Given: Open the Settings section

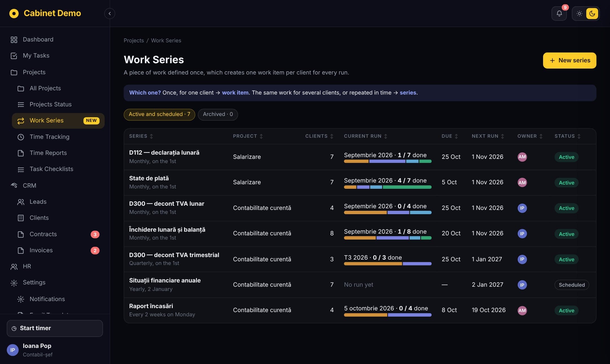Looking at the screenshot, I should click(55, 282).
